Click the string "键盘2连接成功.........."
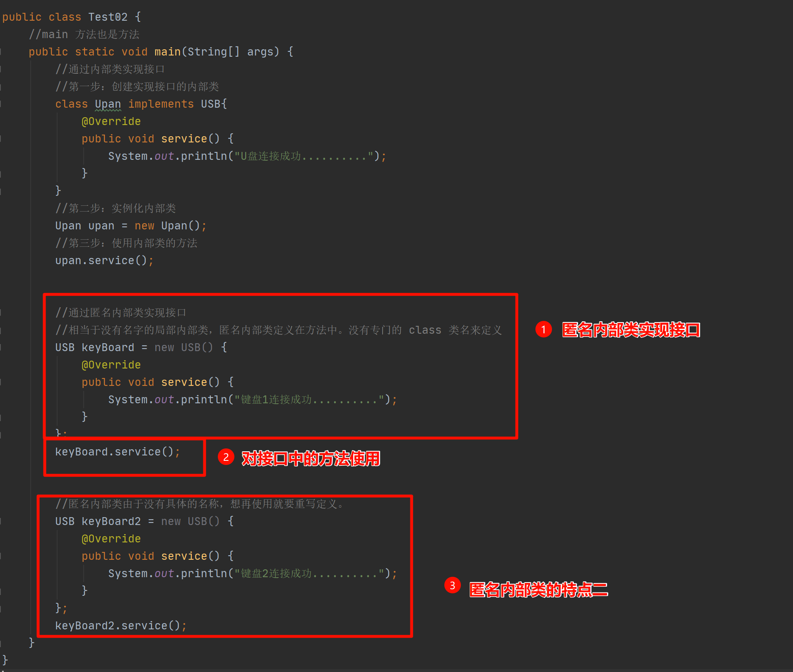 point(309,573)
